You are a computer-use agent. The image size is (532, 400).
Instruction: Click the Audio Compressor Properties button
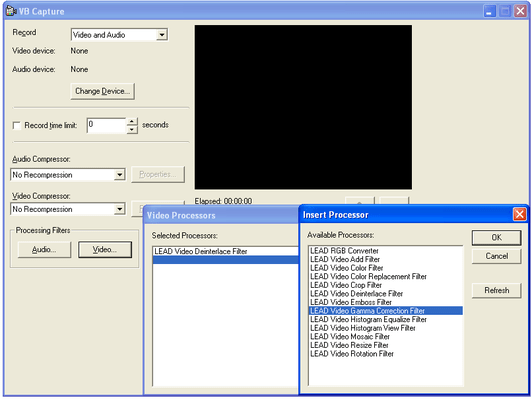tap(158, 174)
